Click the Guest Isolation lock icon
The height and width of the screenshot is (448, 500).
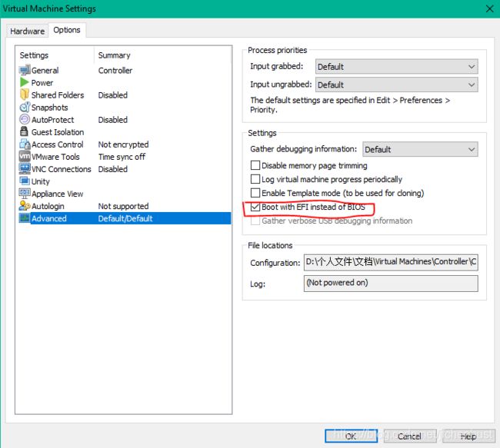coord(25,131)
